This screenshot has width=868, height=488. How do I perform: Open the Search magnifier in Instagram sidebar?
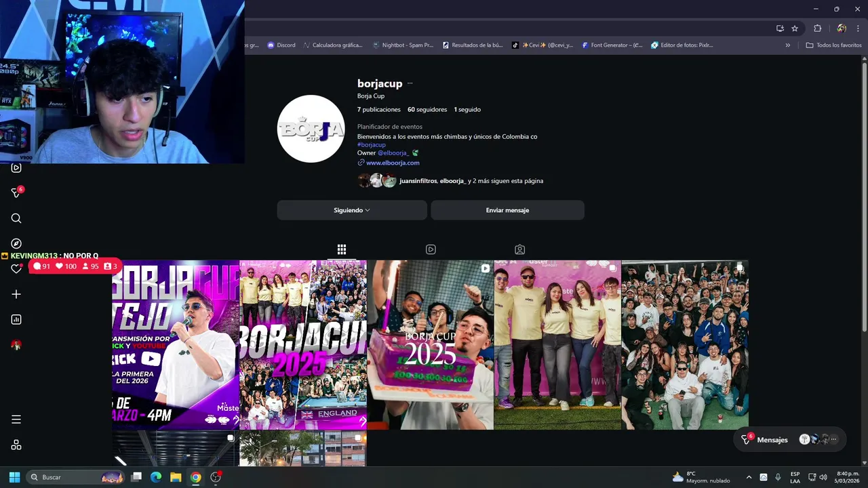point(16,218)
